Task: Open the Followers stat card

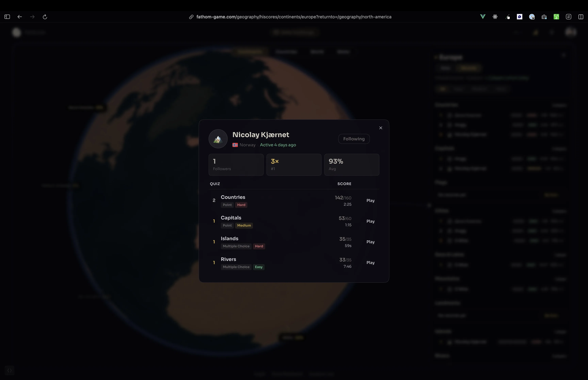Action: (236, 165)
